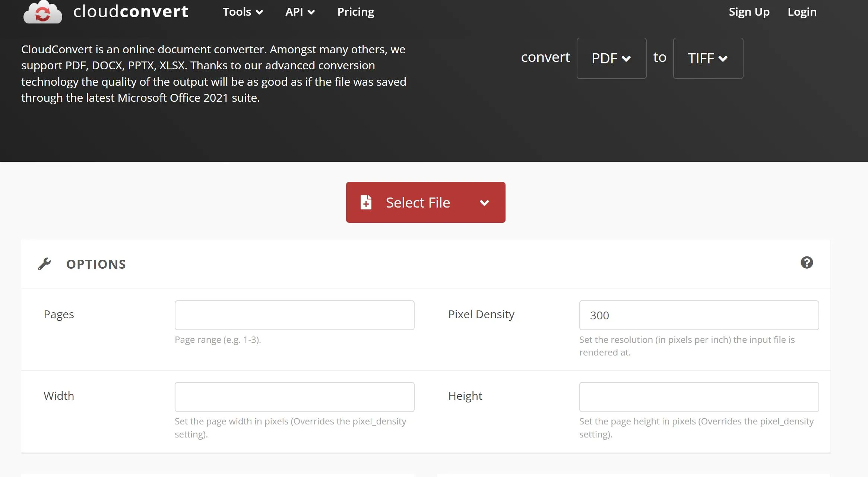Click the API menu tab
This screenshot has width=868, height=477.
pos(300,11)
